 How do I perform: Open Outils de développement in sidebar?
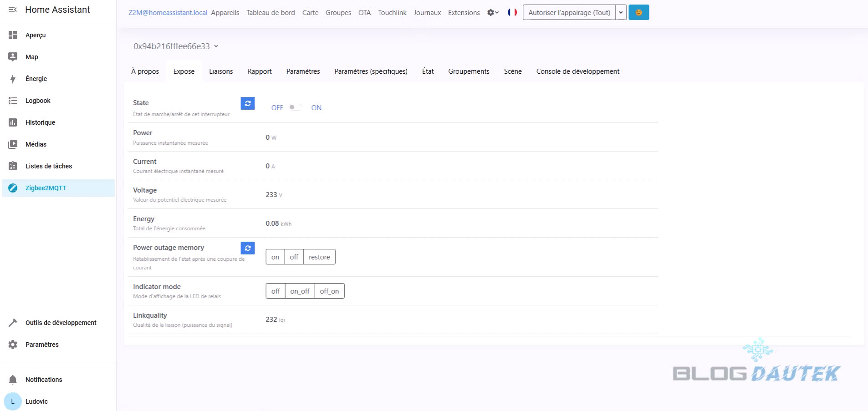click(x=61, y=323)
